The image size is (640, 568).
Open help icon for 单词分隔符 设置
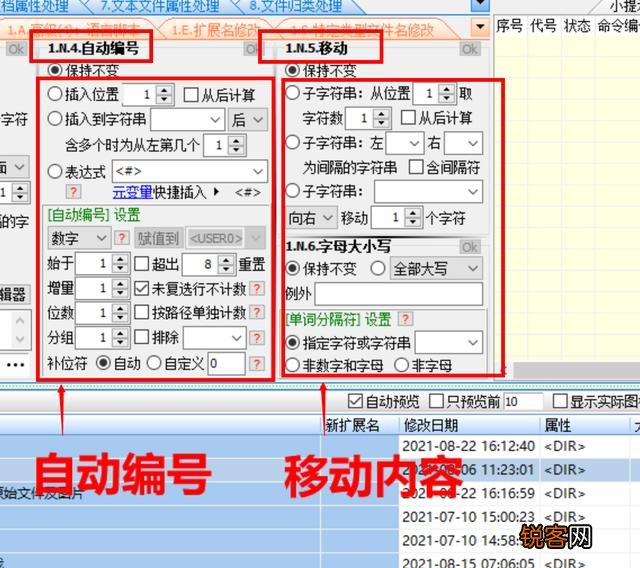[x=406, y=319]
